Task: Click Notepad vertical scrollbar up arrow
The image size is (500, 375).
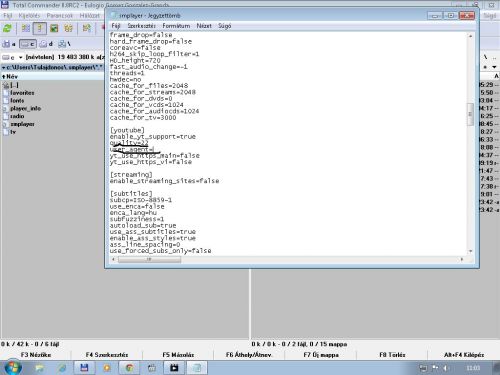Action: click(x=471, y=36)
